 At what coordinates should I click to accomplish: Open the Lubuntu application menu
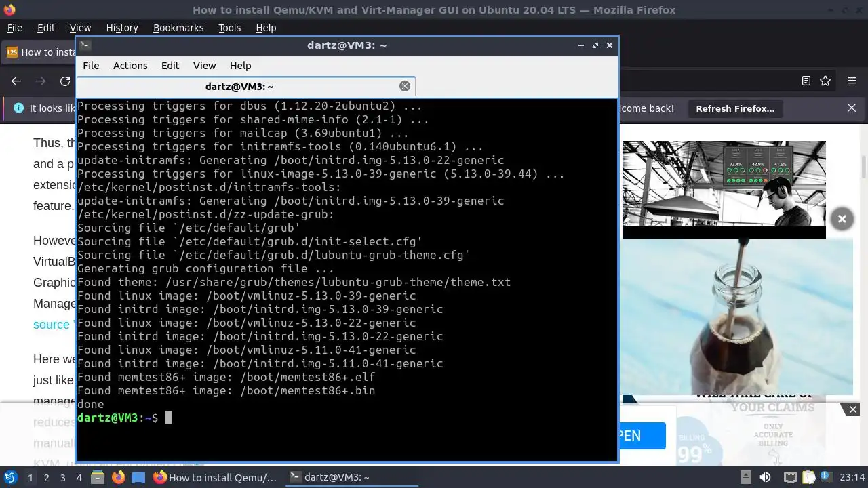tap(10, 478)
